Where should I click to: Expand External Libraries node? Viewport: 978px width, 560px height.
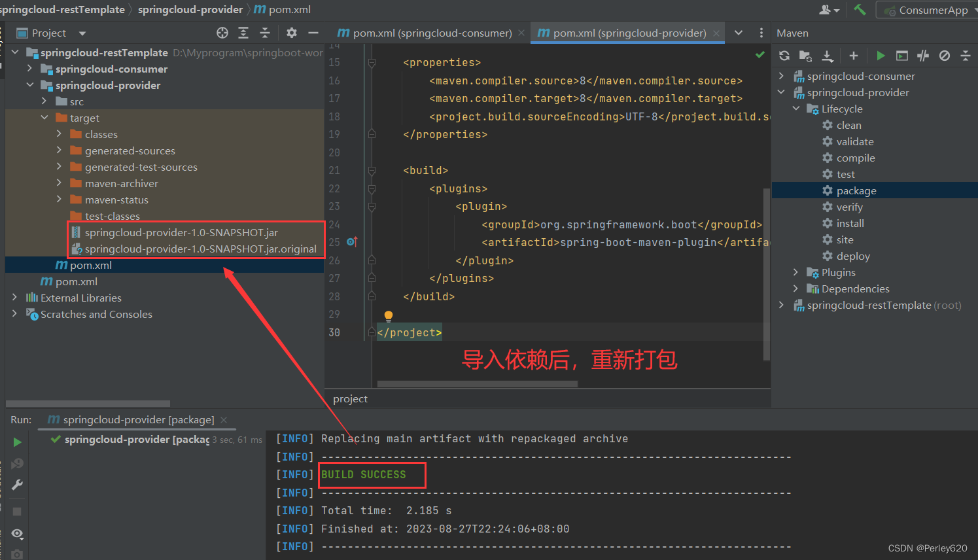coord(14,297)
